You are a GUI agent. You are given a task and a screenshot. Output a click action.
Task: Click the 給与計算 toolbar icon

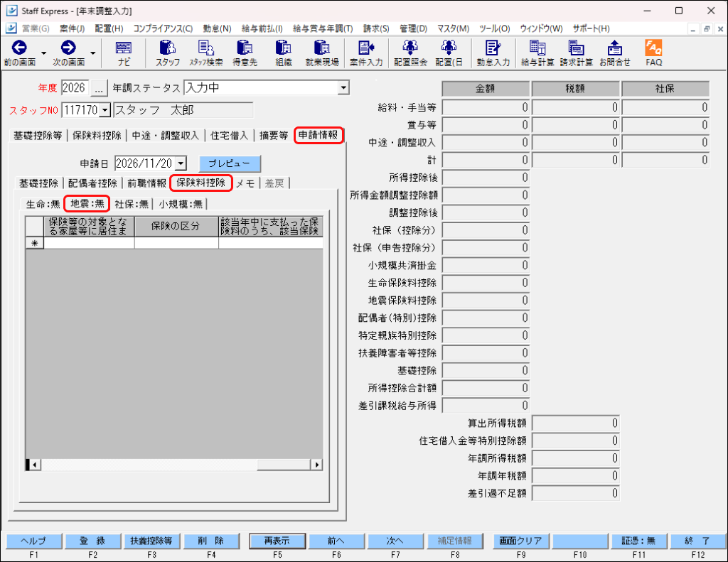coord(537,48)
